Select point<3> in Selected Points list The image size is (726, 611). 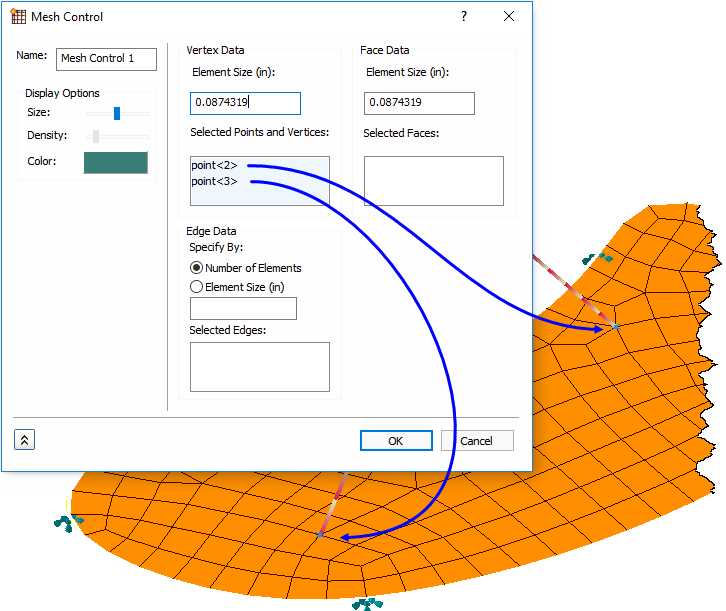214,181
